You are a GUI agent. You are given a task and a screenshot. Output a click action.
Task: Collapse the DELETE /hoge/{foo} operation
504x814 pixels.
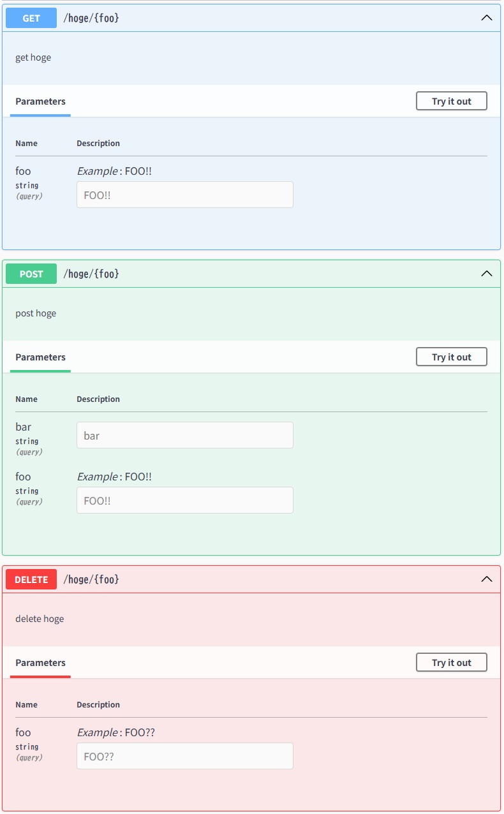click(487, 579)
